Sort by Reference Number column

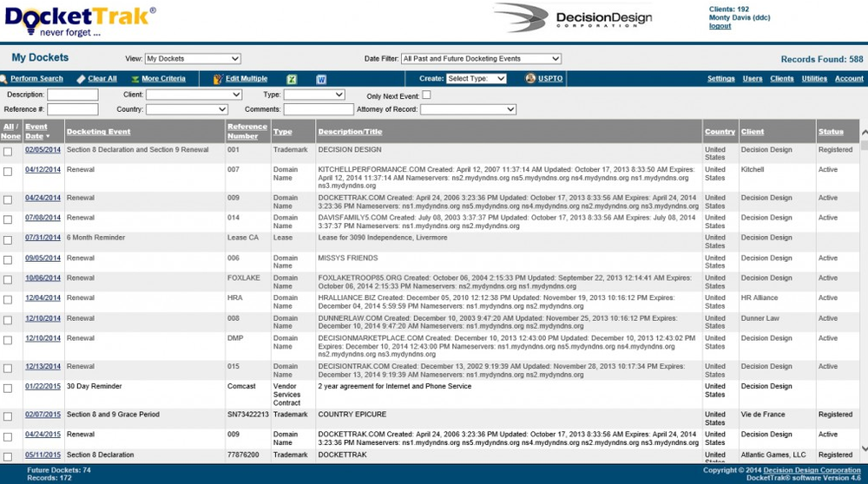[x=247, y=131]
